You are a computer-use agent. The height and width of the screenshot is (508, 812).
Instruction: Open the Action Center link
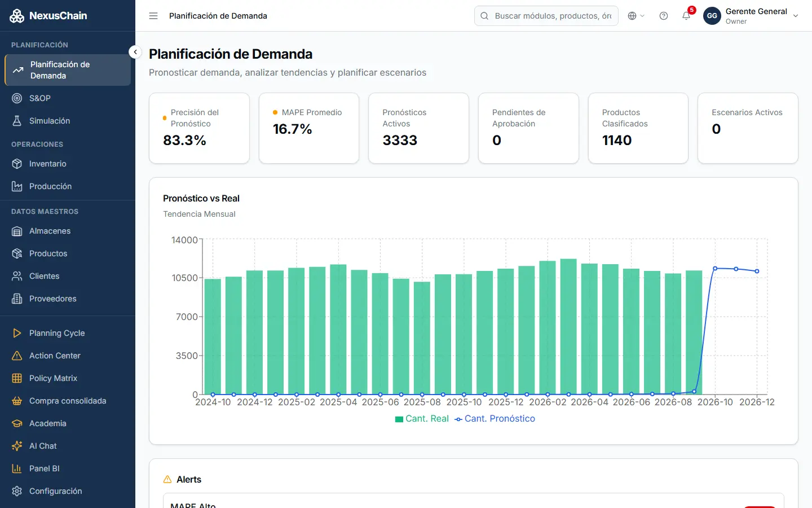(68, 356)
